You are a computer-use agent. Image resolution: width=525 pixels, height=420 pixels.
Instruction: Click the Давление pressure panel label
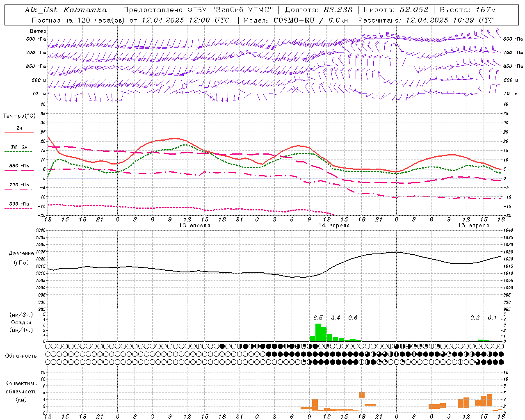pyautogui.click(x=21, y=253)
